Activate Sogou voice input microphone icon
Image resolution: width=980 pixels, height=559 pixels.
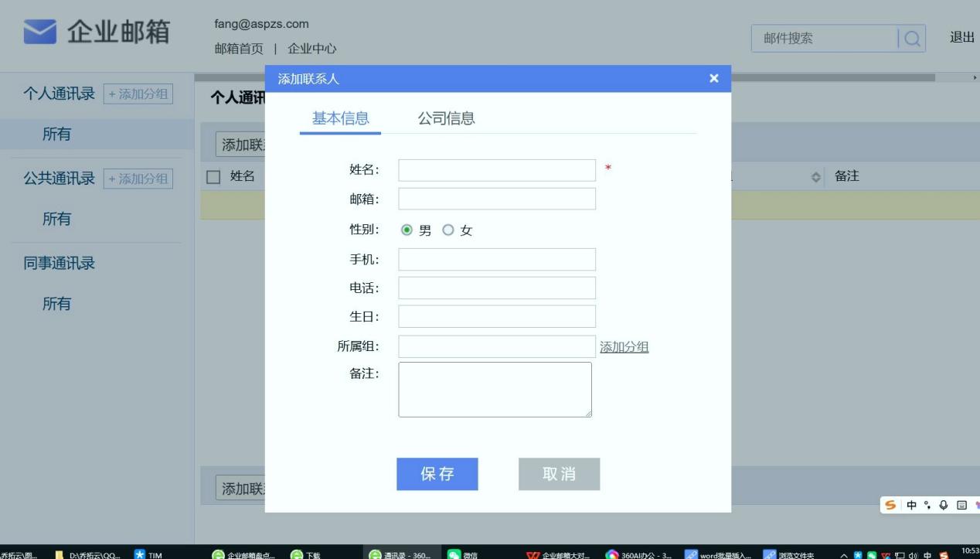[943, 505]
